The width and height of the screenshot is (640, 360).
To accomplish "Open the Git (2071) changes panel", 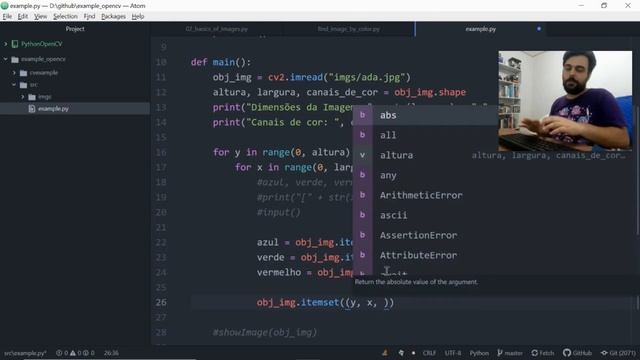I will click(618, 353).
